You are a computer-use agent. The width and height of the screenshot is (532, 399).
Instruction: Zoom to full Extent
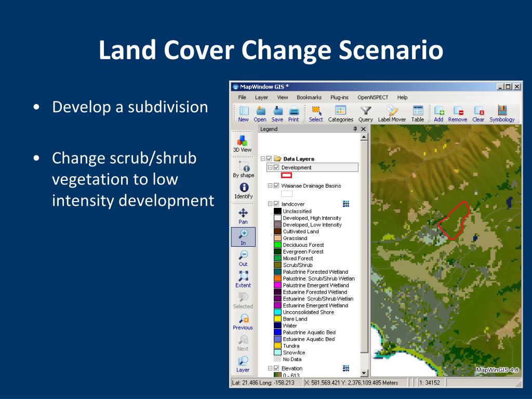[243, 279]
